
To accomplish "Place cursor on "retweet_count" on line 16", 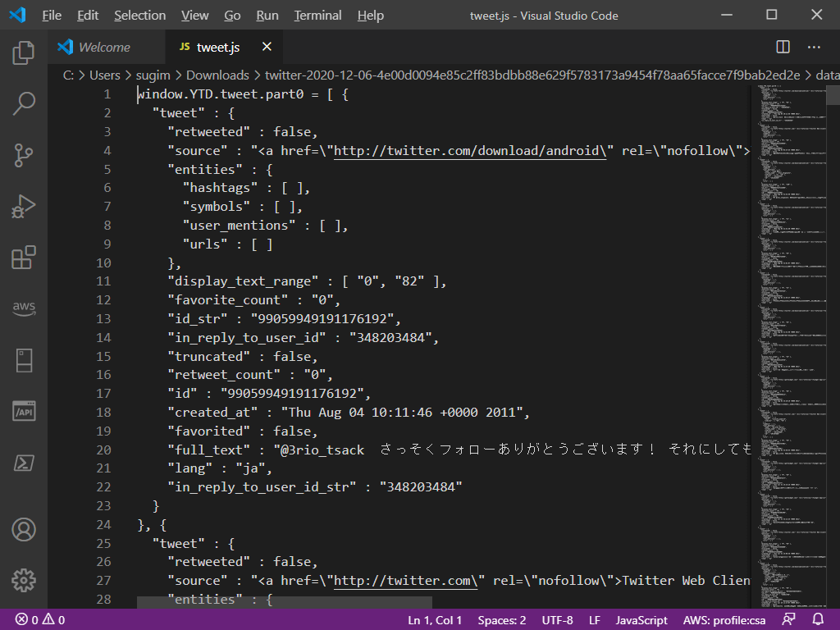I will click(224, 375).
